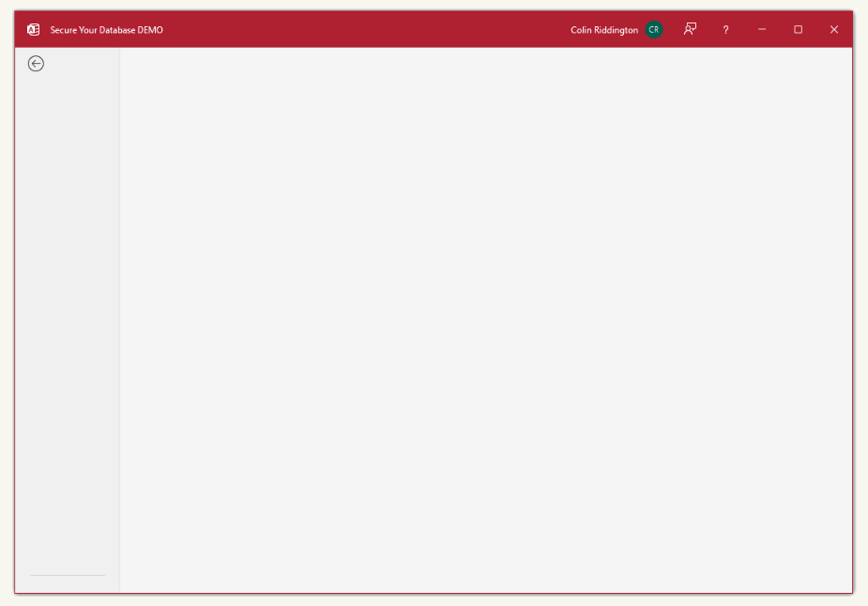
Task: Open Help with the question mark icon
Action: (x=725, y=30)
